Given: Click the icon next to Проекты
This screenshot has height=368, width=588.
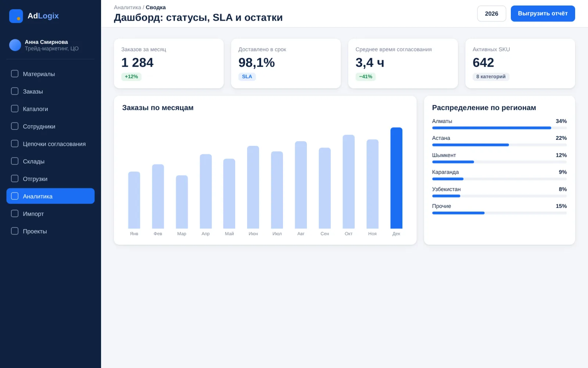Looking at the screenshot, I should (x=15, y=231).
